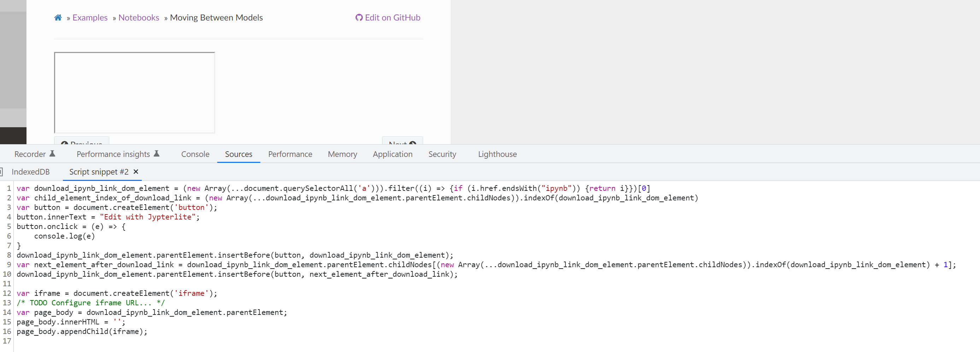
Task: Open the Application tab
Action: pos(393,154)
